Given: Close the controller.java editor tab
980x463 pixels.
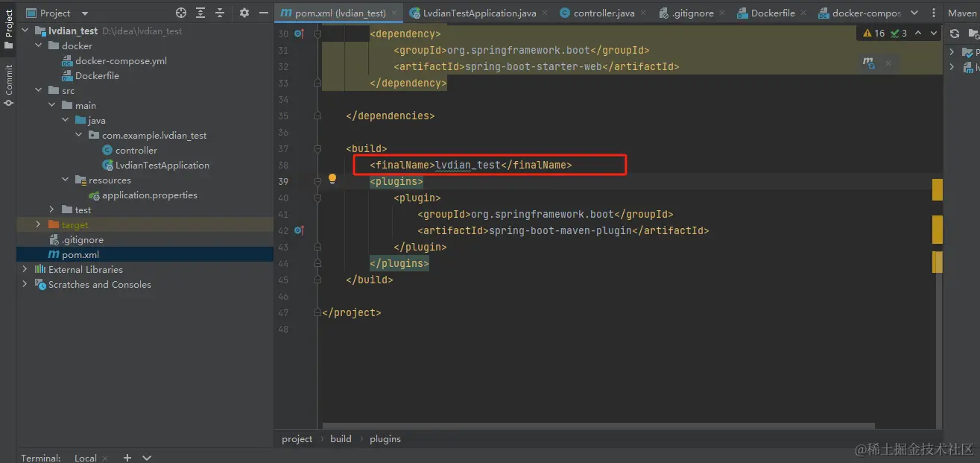Looking at the screenshot, I should pos(644,13).
